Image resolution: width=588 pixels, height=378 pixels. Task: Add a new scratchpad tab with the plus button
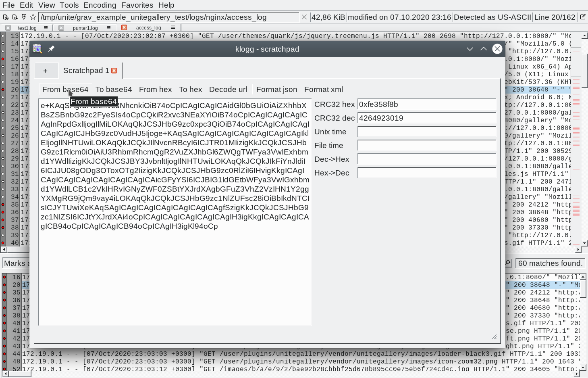(46, 71)
